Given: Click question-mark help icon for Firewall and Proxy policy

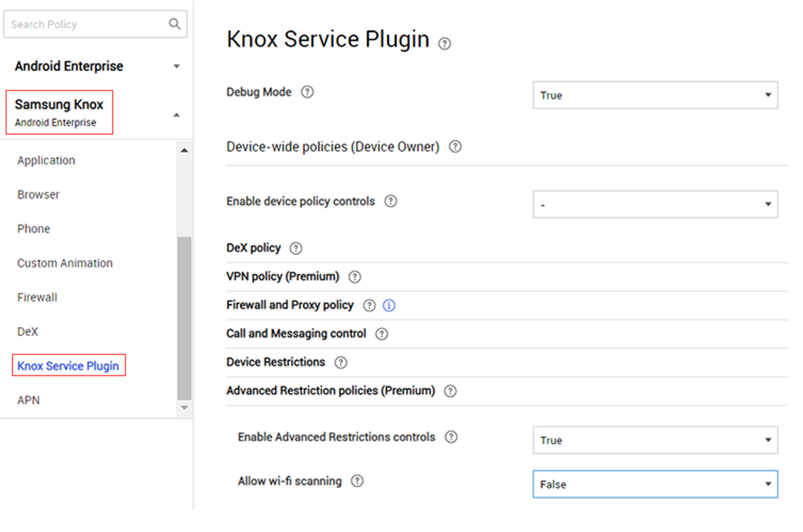Looking at the screenshot, I should pyautogui.click(x=369, y=305).
